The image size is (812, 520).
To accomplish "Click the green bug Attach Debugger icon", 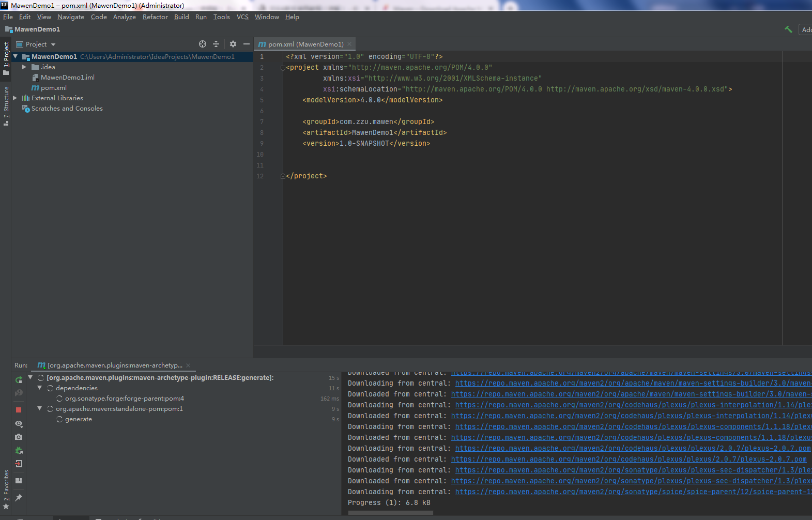I will pyautogui.click(x=19, y=450).
